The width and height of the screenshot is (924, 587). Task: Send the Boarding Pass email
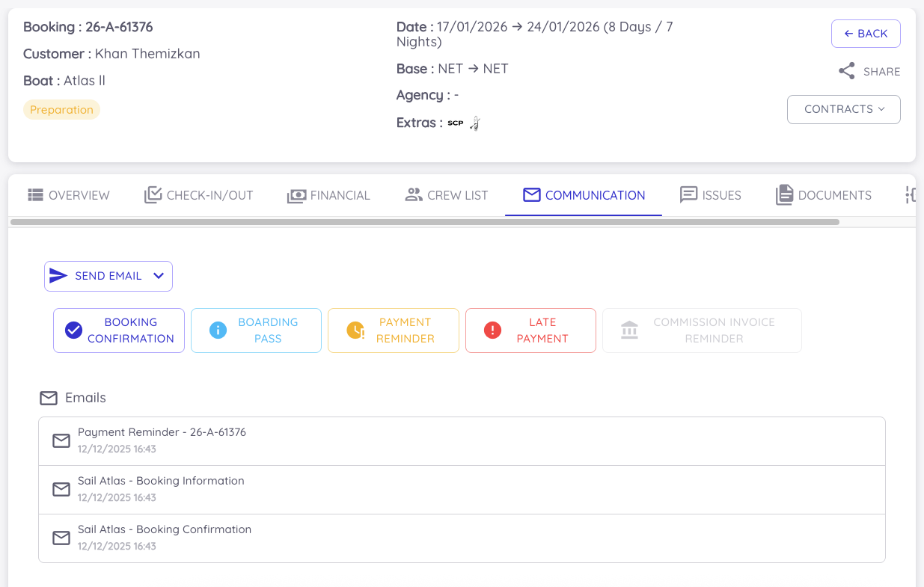256,330
